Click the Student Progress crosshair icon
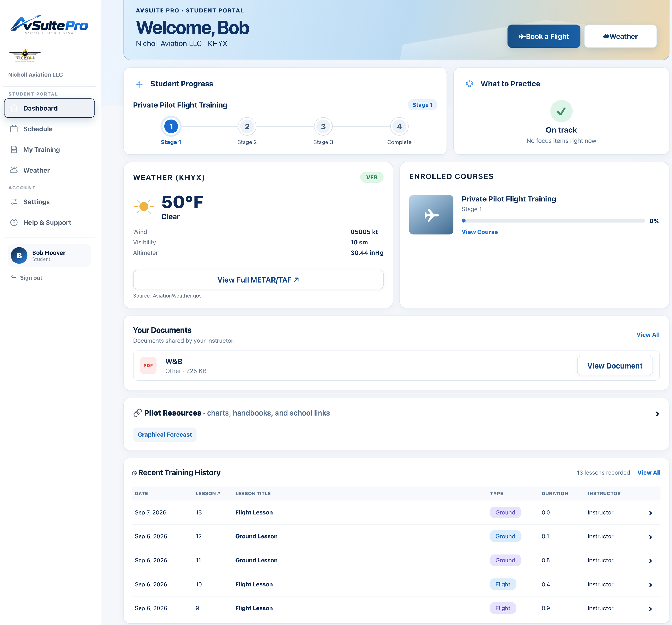Image resolution: width=672 pixels, height=625 pixels. click(139, 84)
